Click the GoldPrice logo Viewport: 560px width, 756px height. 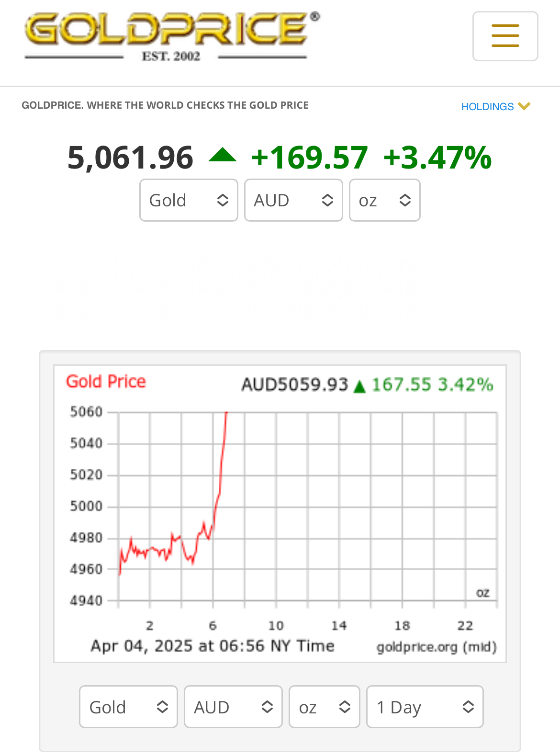[x=172, y=36]
